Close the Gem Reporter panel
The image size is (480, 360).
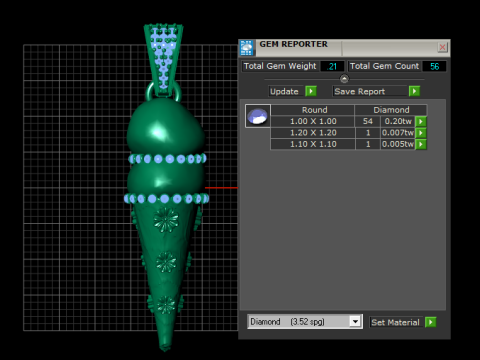[442, 47]
